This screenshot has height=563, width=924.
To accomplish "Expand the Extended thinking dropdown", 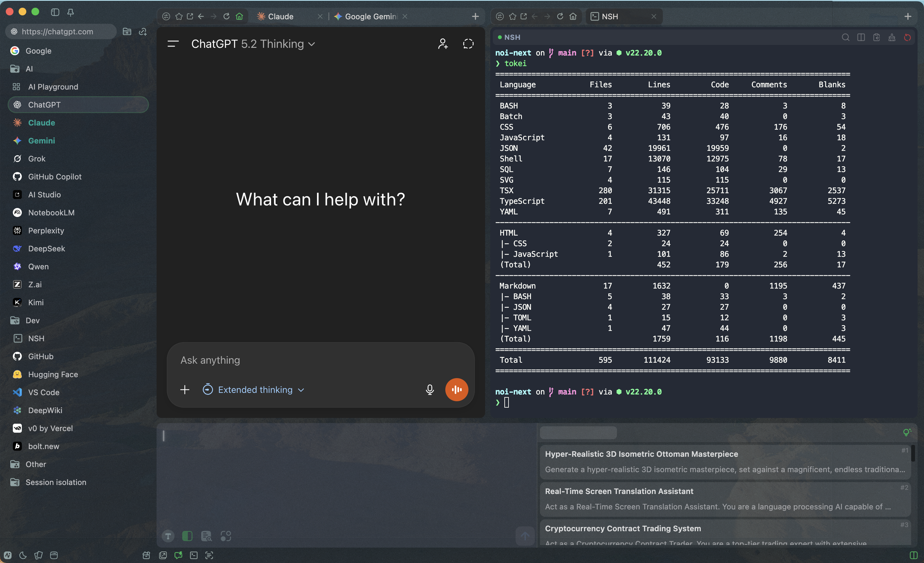I will (x=255, y=389).
